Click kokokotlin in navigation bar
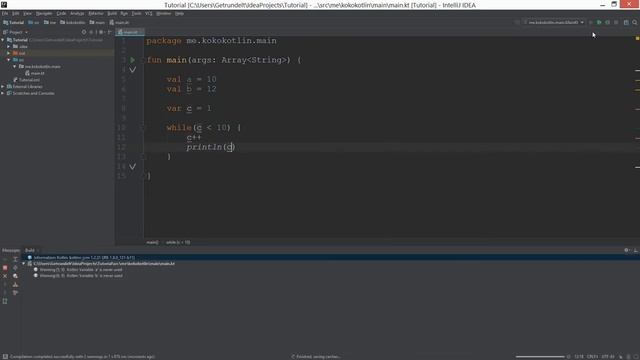The width and height of the screenshot is (640, 360). coord(73,22)
